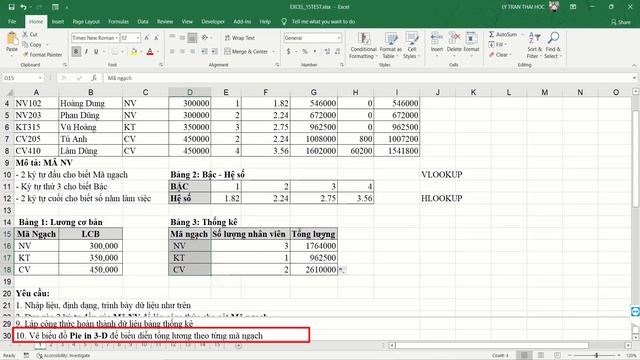Image resolution: width=640 pixels, height=360 pixels.
Task: Click the Insert Function fx icon
Action: (x=94, y=78)
